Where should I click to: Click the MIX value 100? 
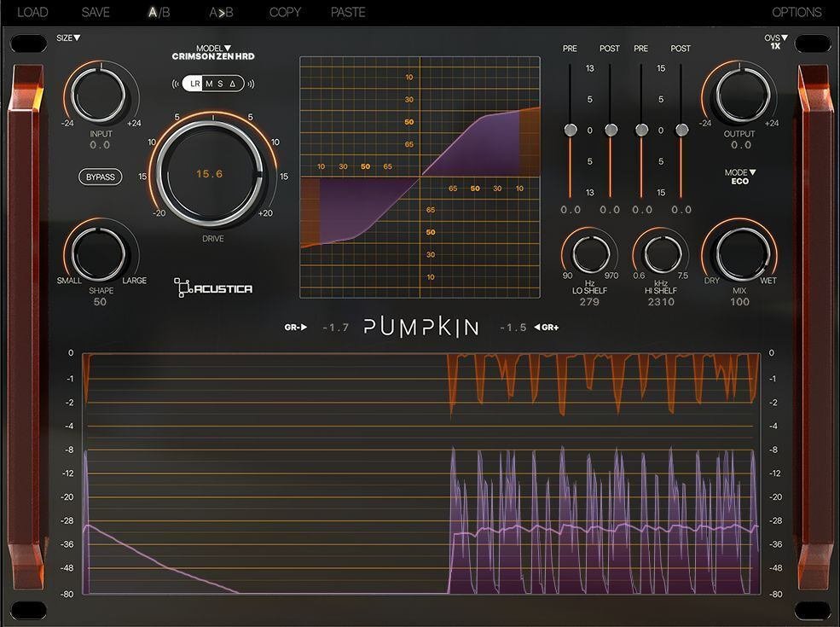(740, 302)
